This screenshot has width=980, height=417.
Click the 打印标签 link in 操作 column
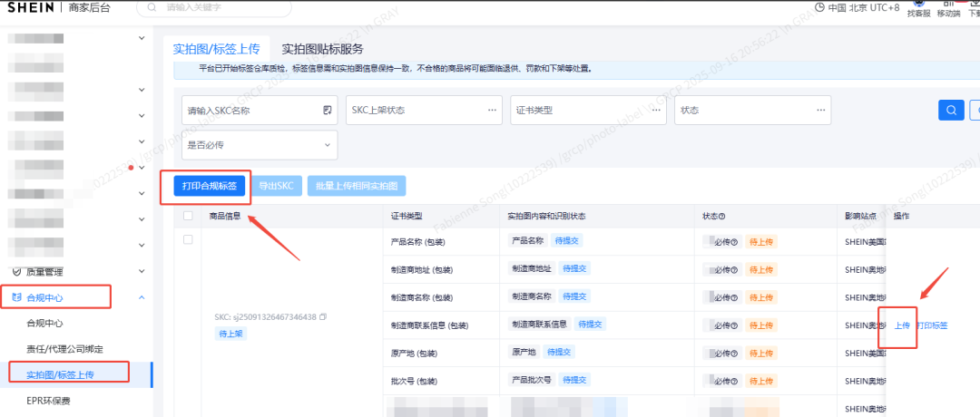(932, 325)
